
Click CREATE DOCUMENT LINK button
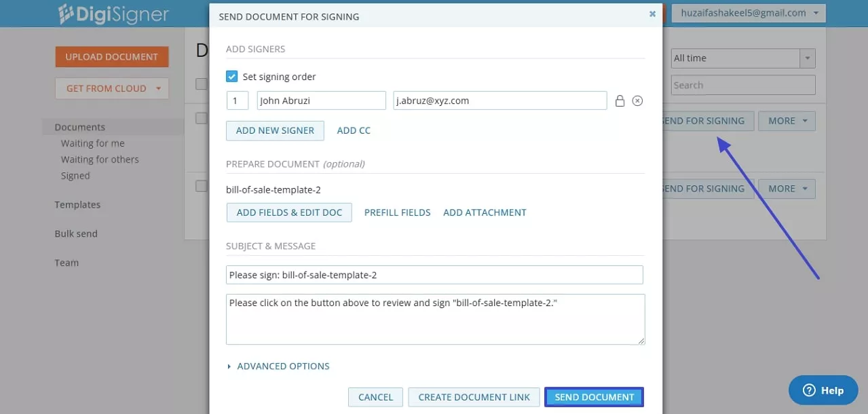pyautogui.click(x=474, y=397)
